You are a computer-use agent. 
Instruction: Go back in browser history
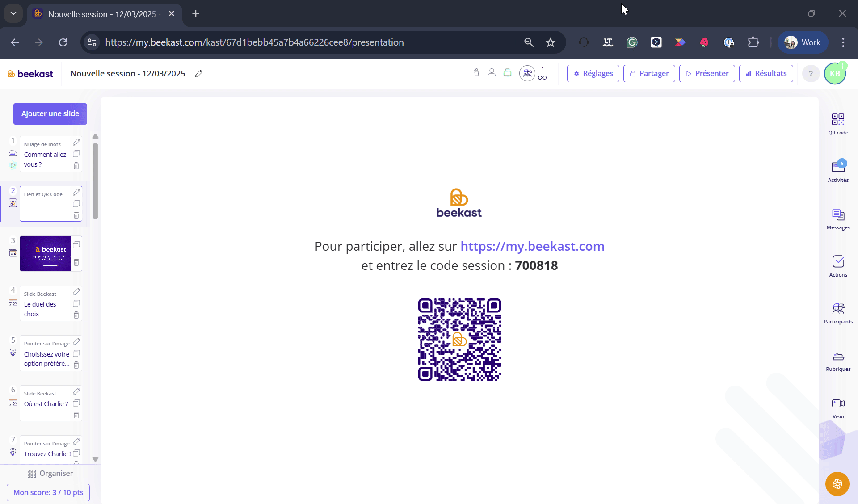(15, 42)
